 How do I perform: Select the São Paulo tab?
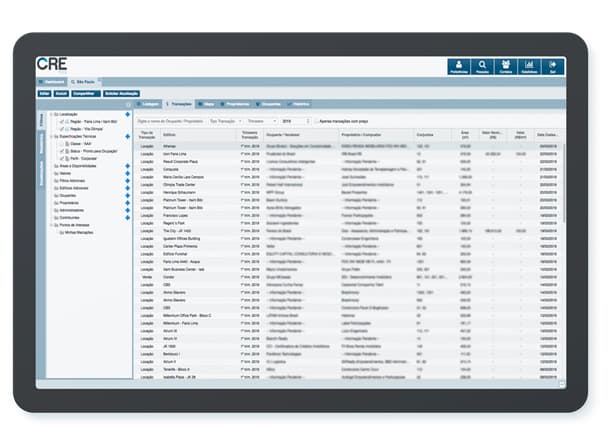pyautogui.click(x=83, y=82)
